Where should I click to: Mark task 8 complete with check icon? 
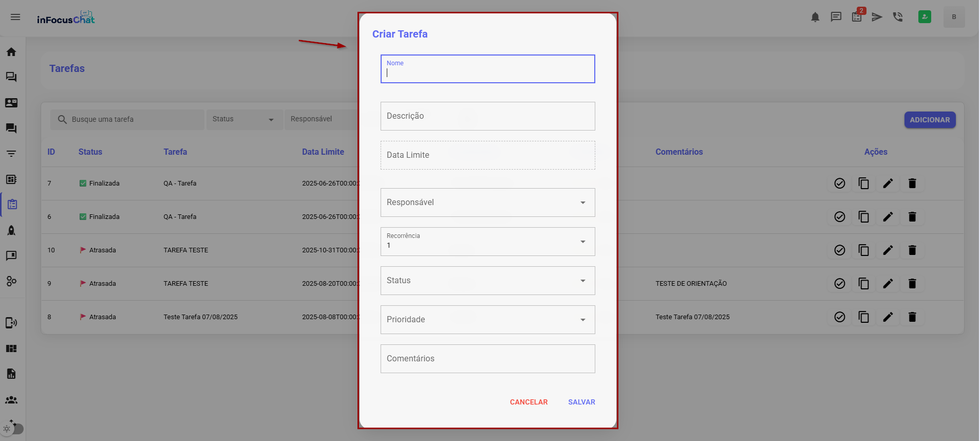pyautogui.click(x=840, y=317)
